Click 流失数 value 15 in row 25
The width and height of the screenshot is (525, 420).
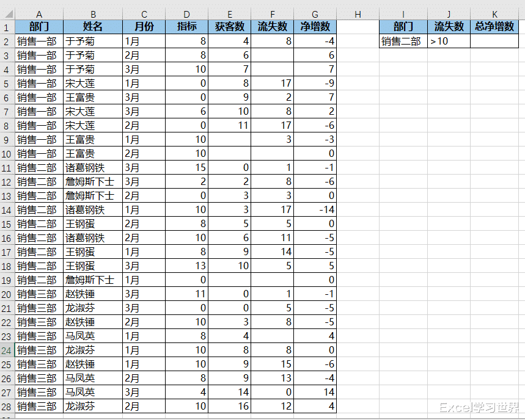[273, 364]
